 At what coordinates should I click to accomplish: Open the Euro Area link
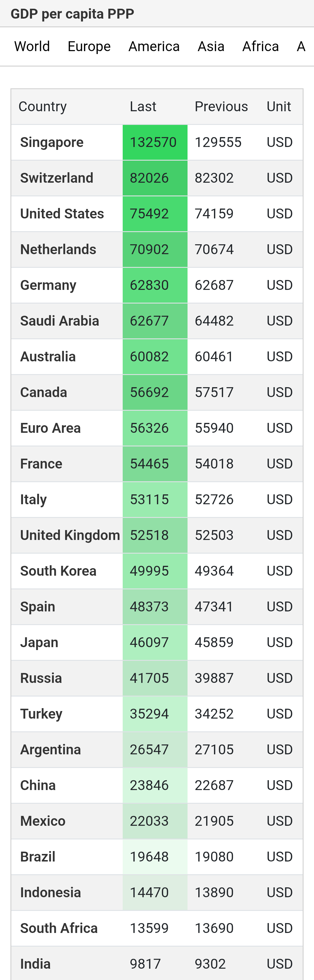(x=50, y=428)
